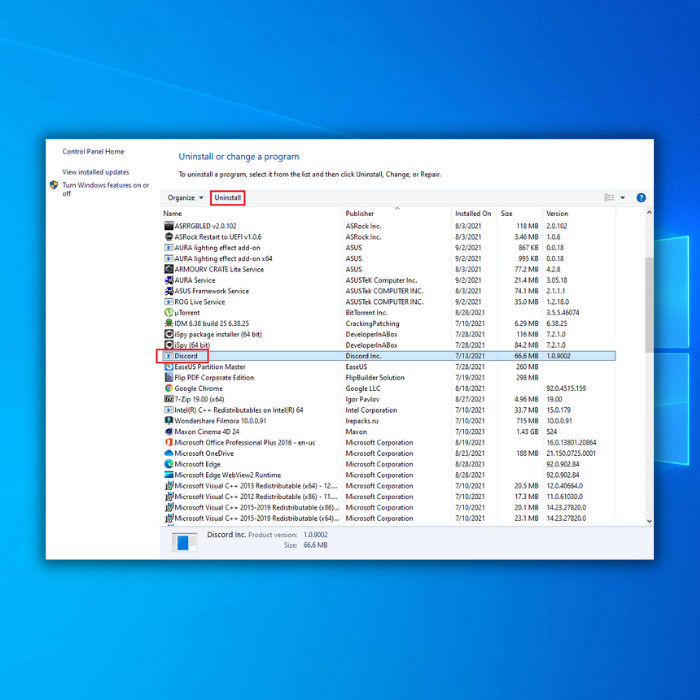The height and width of the screenshot is (700, 700).
Task: Click the 8/18/2021 installed date cell
Action: [470, 388]
